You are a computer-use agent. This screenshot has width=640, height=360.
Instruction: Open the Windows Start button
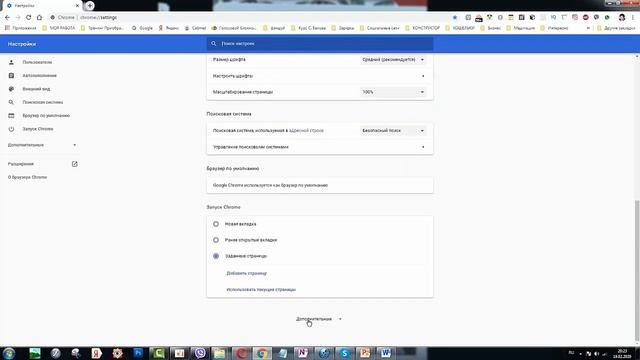click(9, 353)
